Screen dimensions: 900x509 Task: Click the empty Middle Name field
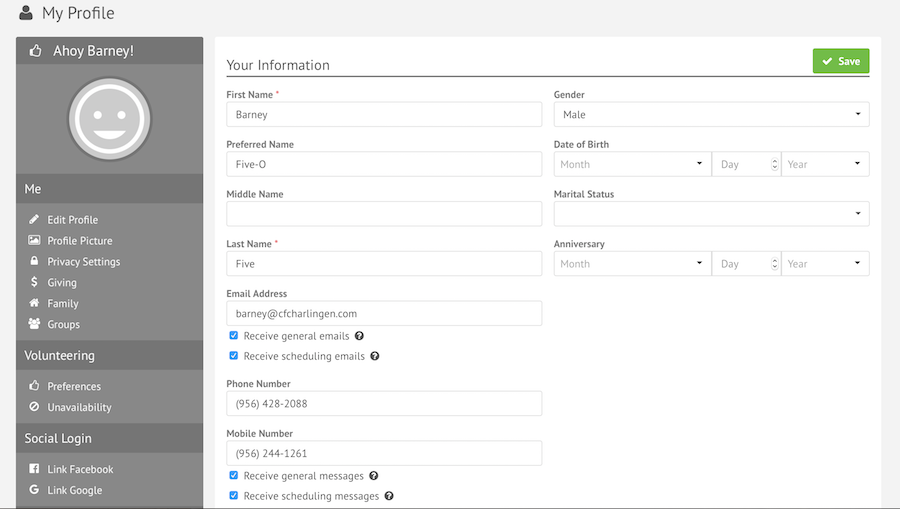(x=384, y=213)
